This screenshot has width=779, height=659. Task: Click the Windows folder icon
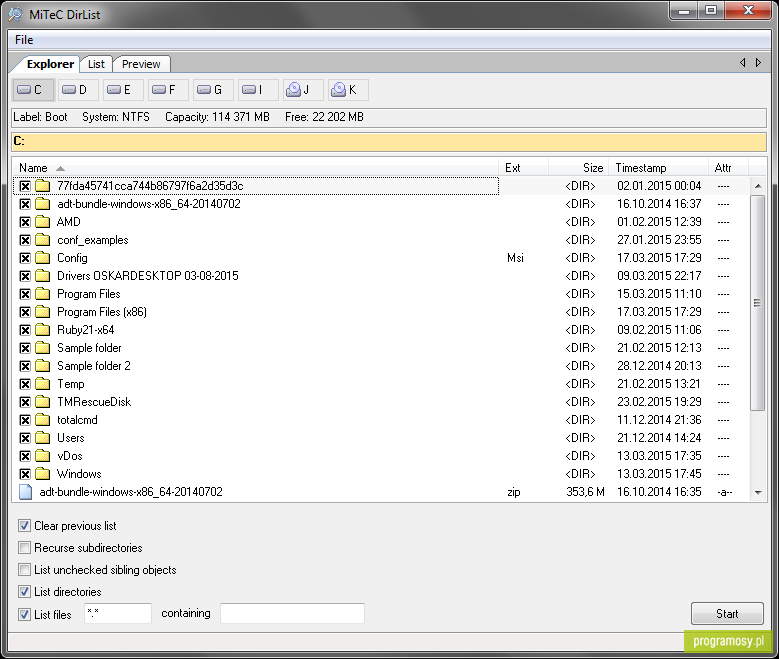point(43,474)
